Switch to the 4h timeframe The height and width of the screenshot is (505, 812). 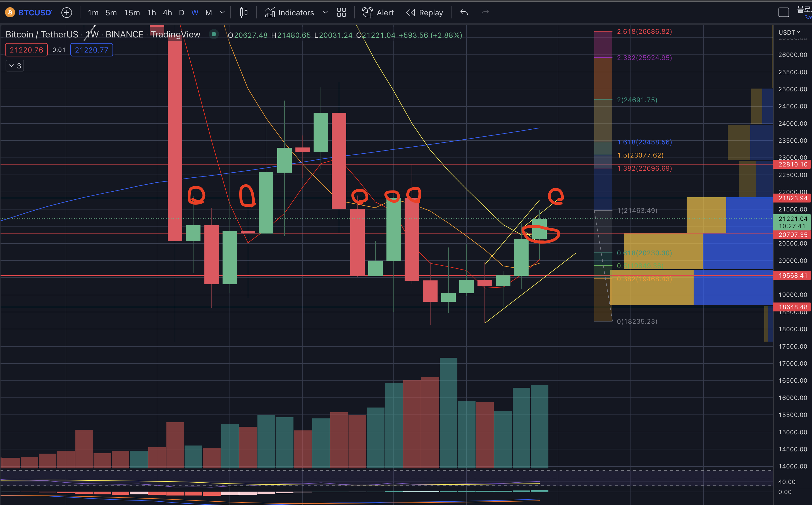[x=167, y=13]
